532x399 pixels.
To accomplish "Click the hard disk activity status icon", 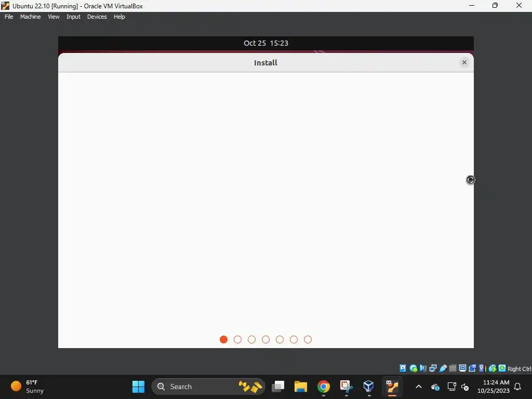I will coord(403,368).
